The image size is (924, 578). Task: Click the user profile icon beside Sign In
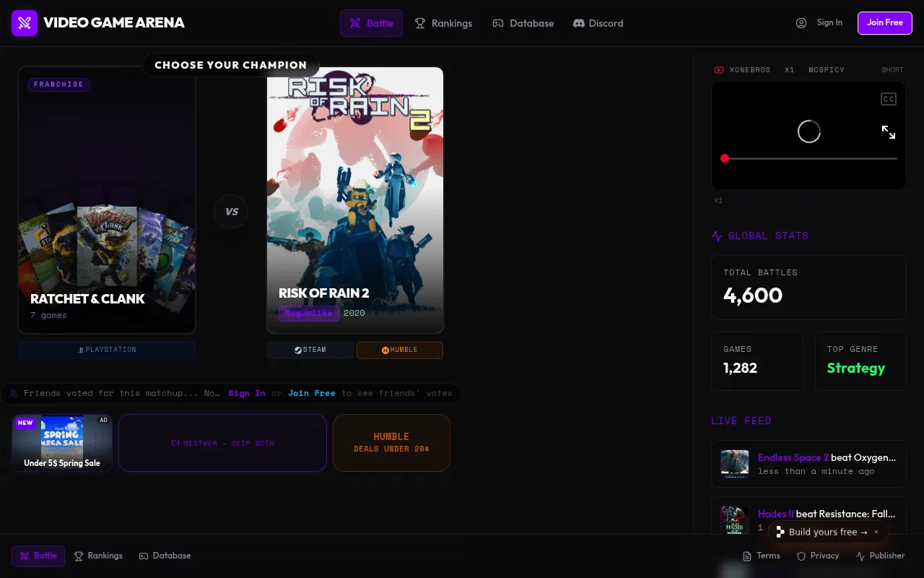pos(801,23)
